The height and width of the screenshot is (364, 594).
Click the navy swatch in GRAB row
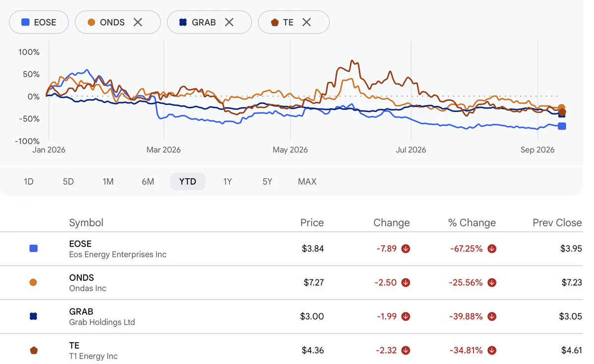pos(33,316)
